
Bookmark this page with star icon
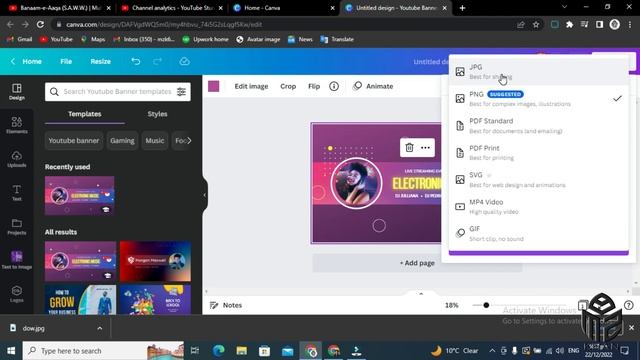click(x=536, y=24)
